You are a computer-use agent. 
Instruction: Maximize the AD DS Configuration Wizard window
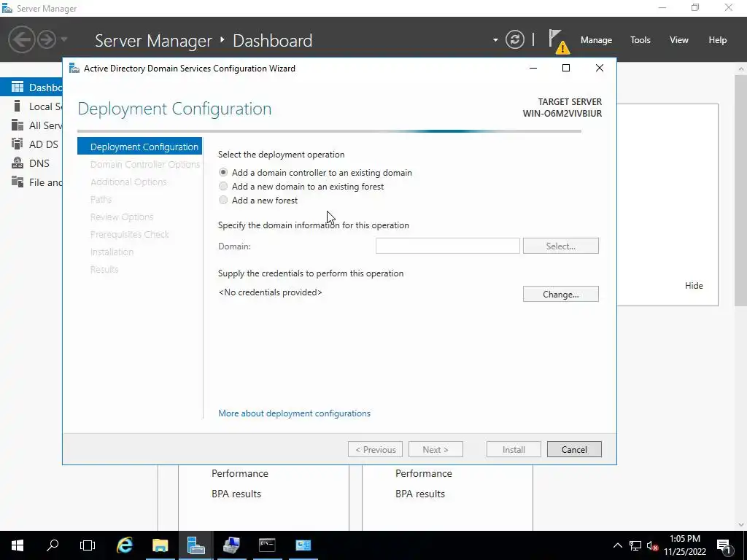click(566, 68)
